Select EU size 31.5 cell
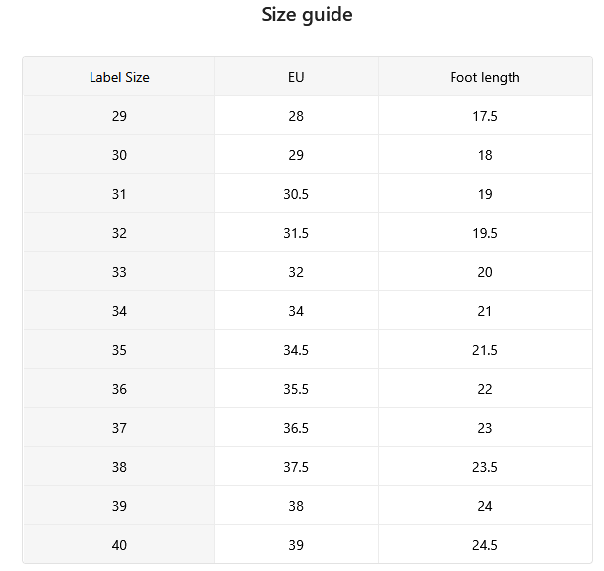Viewport: 604px width, 571px height. pos(296,233)
